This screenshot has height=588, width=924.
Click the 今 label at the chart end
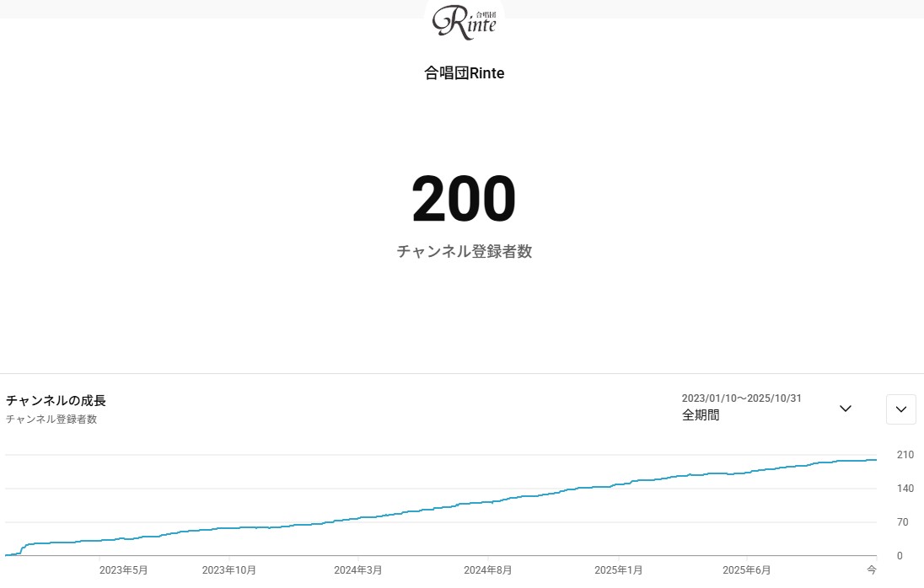[872, 570]
